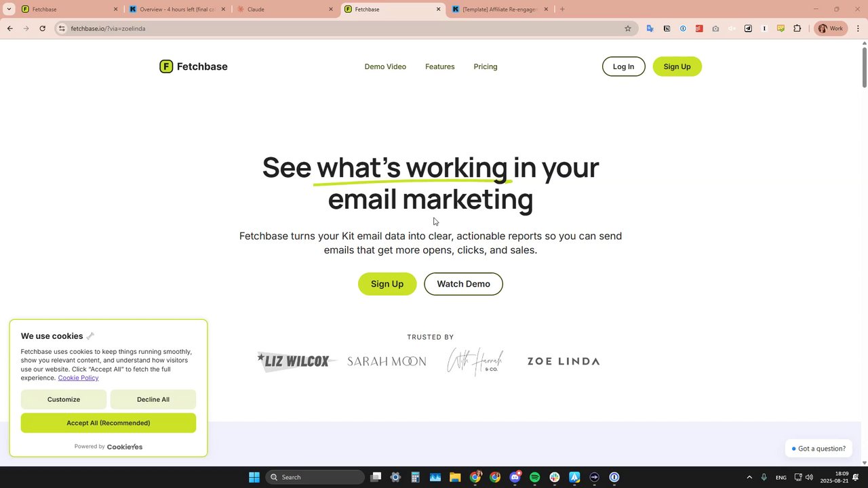
Task: Open the Chrome Extensions puzzle menu
Action: 797,28
